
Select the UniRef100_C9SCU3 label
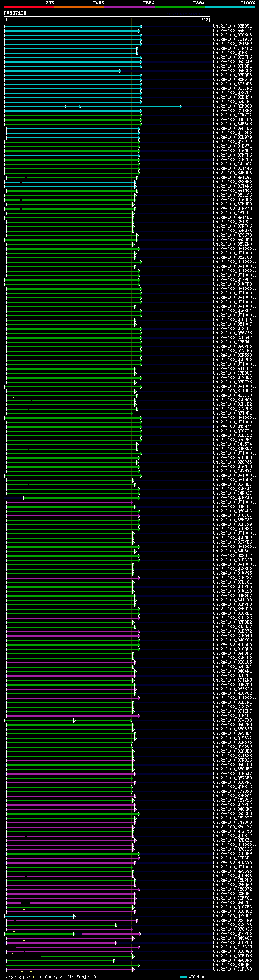(x=232, y=814)
